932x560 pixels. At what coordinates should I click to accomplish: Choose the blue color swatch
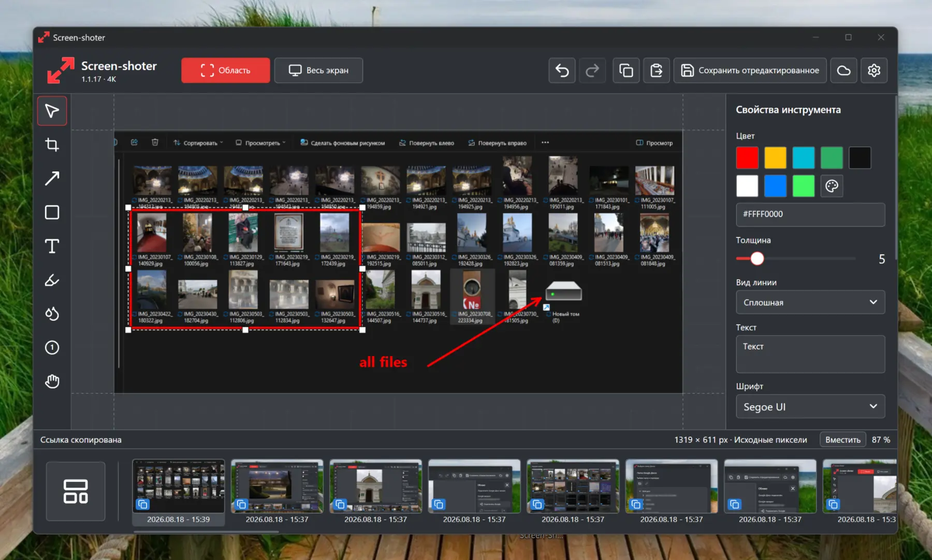(x=775, y=186)
